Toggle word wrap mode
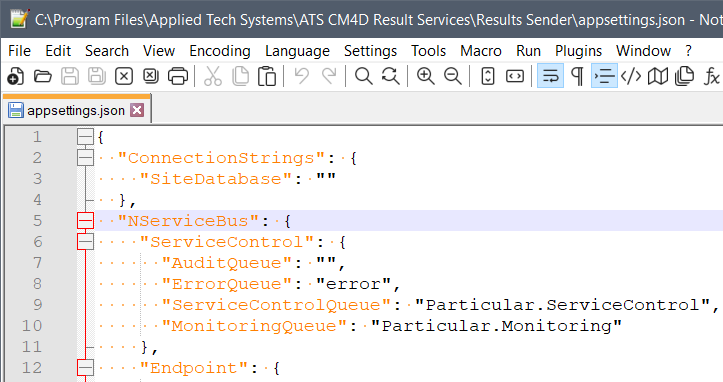The width and height of the screenshot is (723, 382). click(550, 76)
